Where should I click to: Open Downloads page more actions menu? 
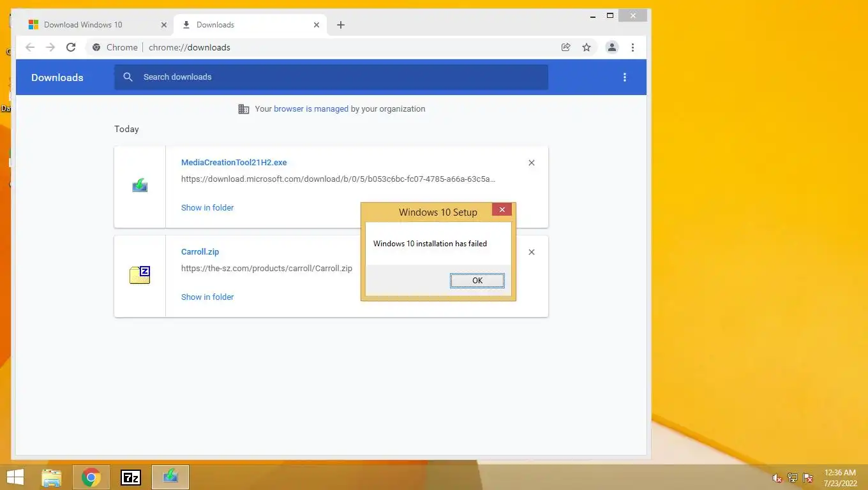[625, 77]
